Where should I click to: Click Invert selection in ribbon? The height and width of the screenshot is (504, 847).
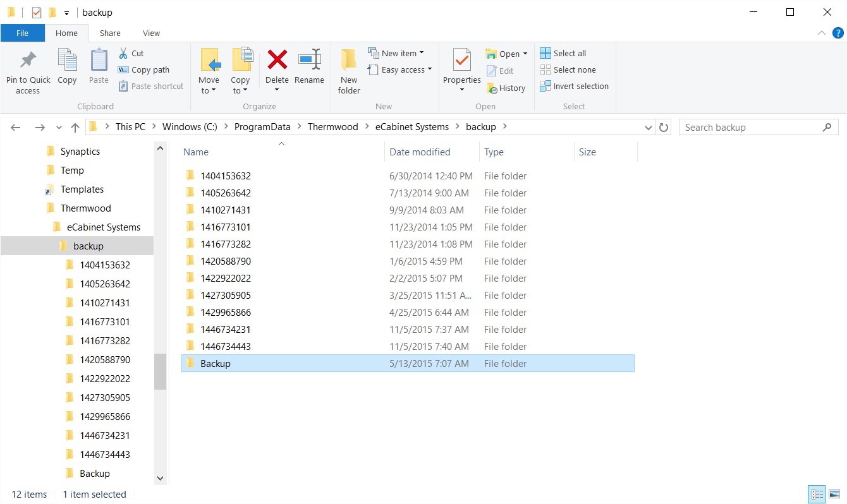(x=574, y=87)
